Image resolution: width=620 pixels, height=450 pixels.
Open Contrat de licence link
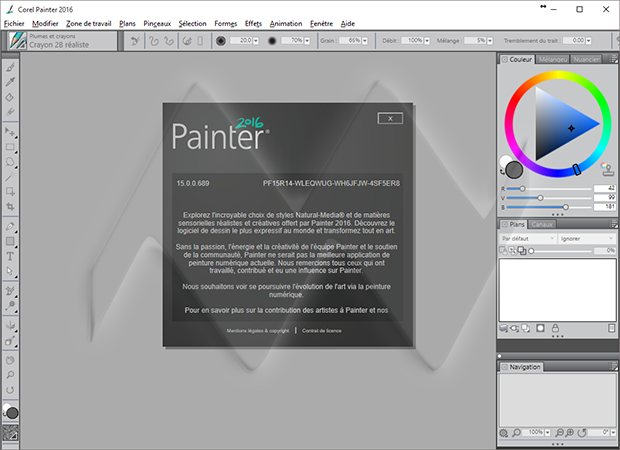click(321, 331)
